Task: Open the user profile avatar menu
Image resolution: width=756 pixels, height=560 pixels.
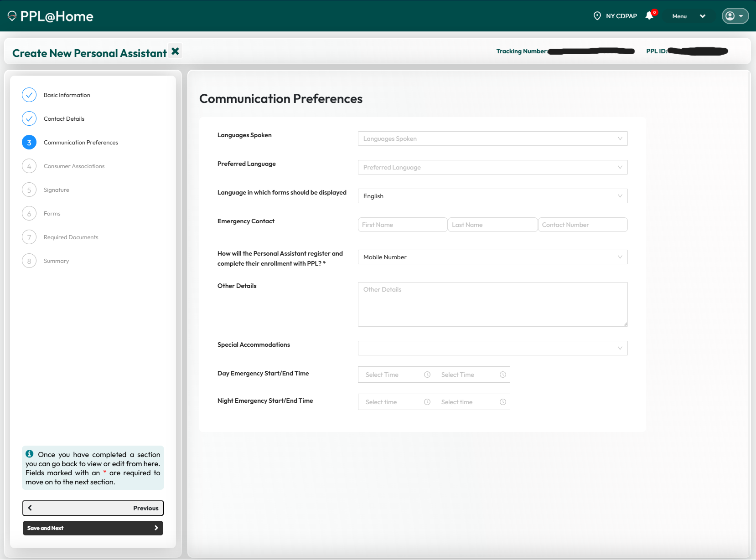Action: (x=735, y=16)
